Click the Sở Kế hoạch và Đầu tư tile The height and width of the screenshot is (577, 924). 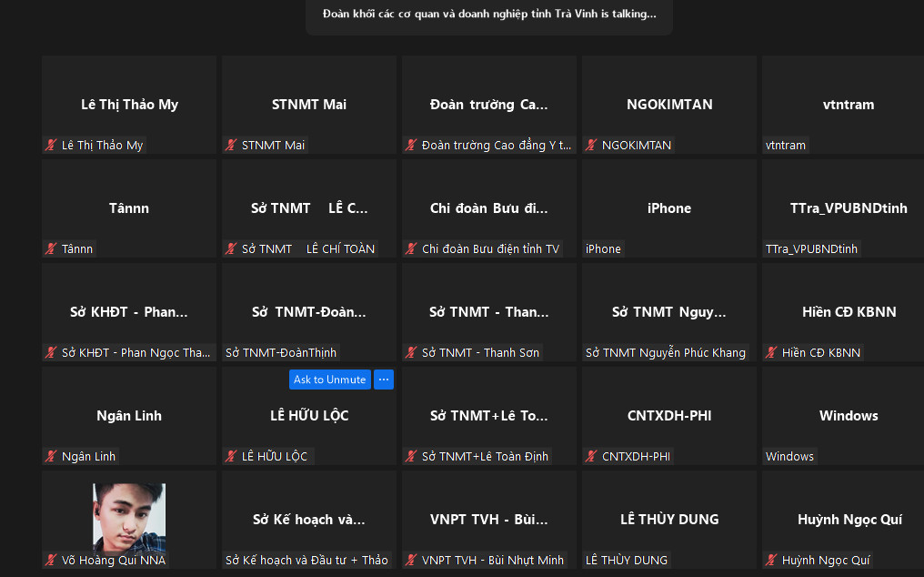308,520
